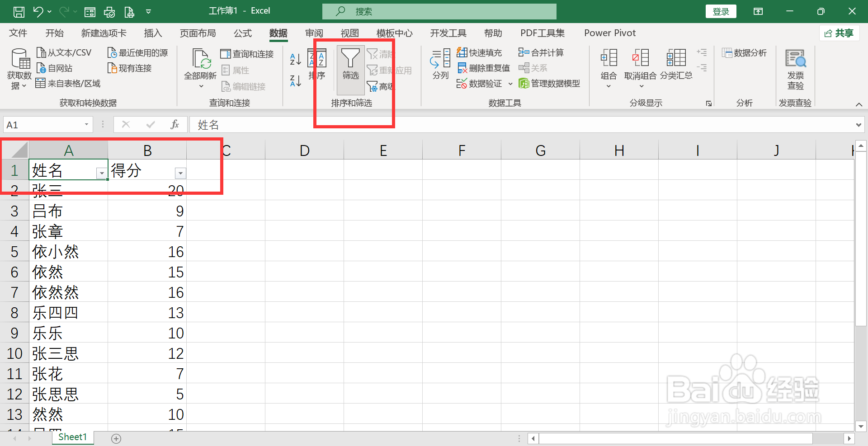Open Manage Data Model (管理数据模型)
The height and width of the screenshot is (446, 868).
pos(549,84)
